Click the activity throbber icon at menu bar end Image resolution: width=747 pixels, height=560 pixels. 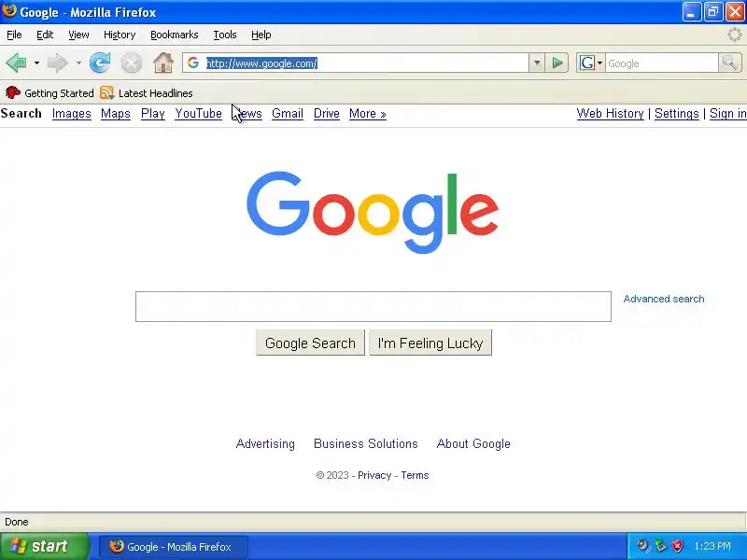point(735,35)
